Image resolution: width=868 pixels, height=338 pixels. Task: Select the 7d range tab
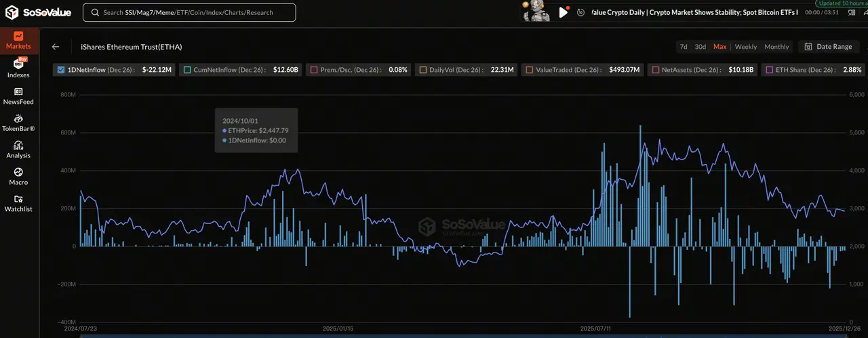tap(684, 47)
